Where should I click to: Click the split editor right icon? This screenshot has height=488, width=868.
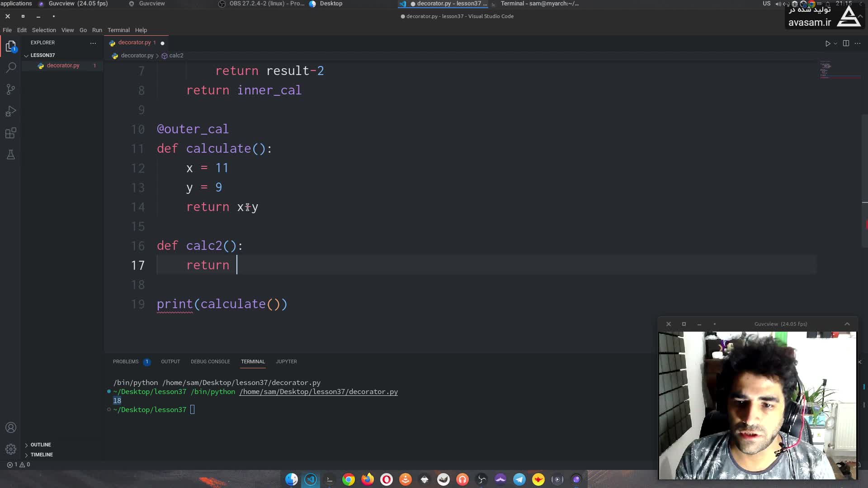point(846,43)
